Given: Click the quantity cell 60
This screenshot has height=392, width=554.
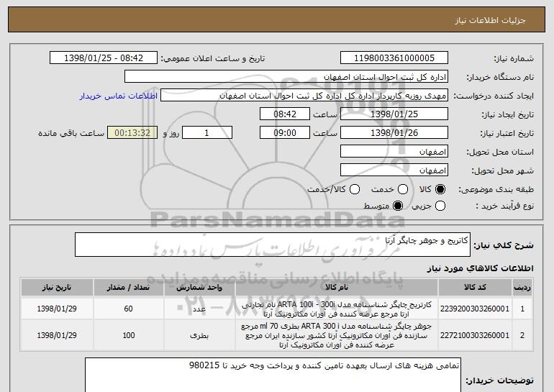Looking at the screenshot, I should [128, 309].
